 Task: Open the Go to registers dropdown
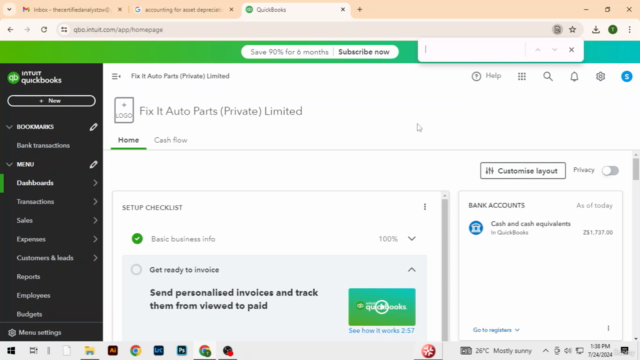(x=496, y=330)
